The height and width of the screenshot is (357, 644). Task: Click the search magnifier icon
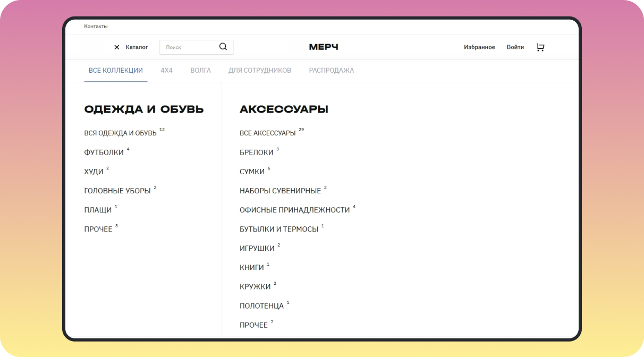[x=223, y=47]
